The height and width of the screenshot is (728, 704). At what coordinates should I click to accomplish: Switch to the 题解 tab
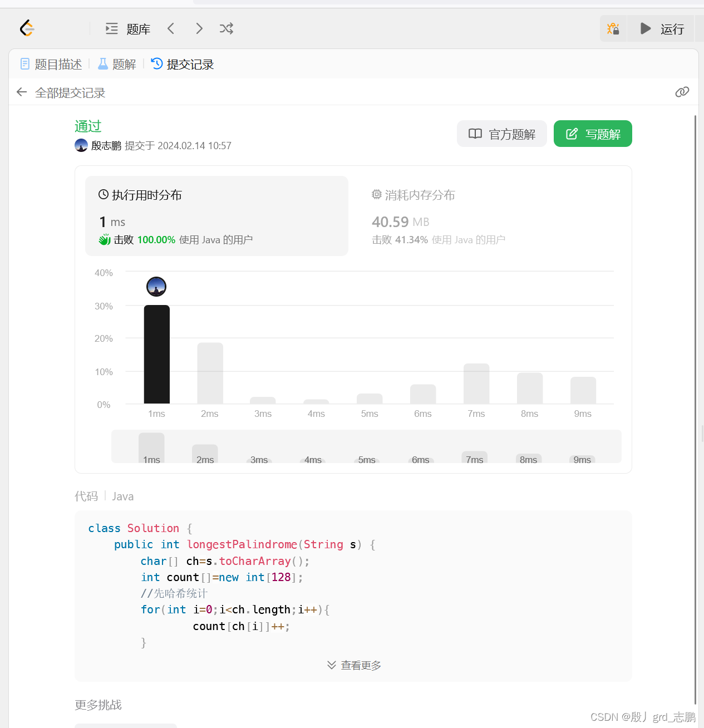pyautogui.click(x=117, y=64)
